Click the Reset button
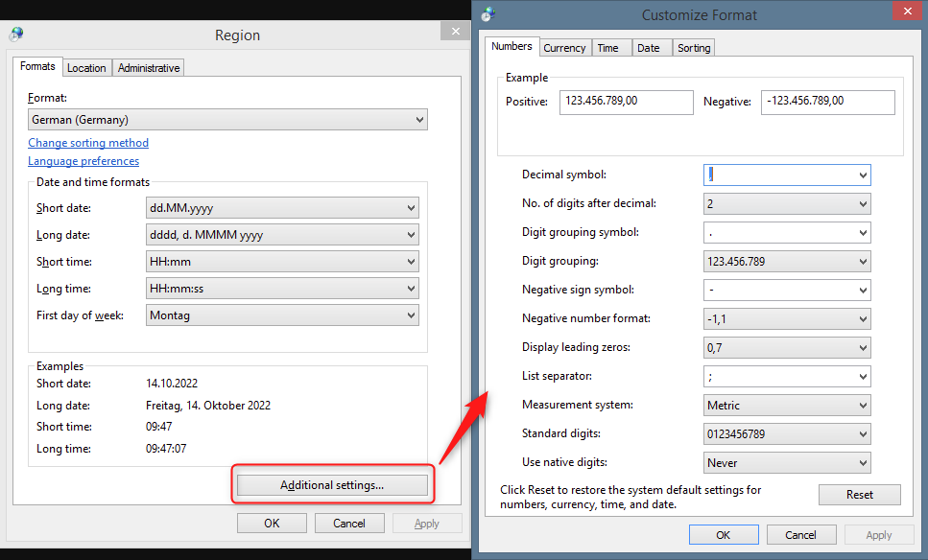928x560 pixels. coord(859,495)
